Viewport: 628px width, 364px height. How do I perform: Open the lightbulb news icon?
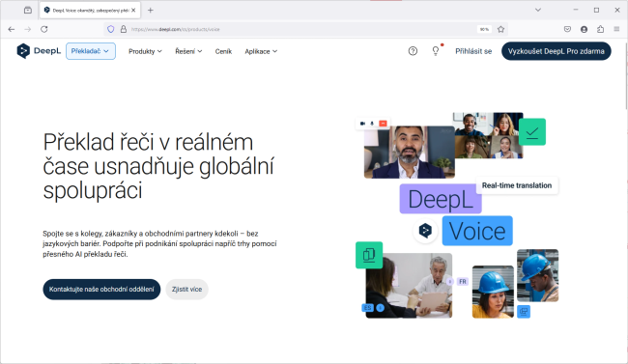coord(436,51)
